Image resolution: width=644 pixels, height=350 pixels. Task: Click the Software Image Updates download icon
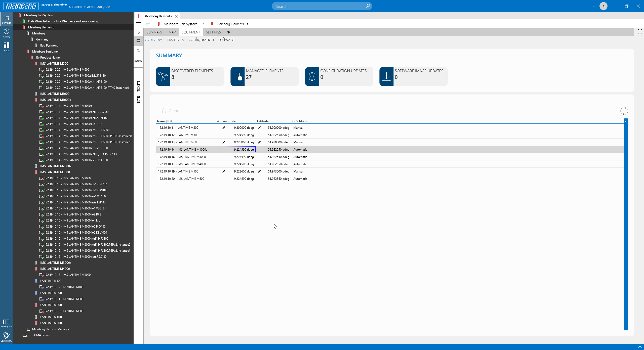386,76
